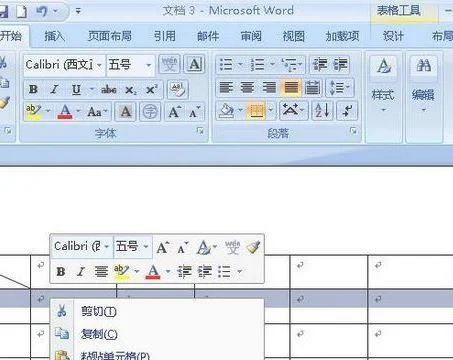Screen dimensions: 453x360
Task: Toggle superscript formatting
Action: (151, 89)
